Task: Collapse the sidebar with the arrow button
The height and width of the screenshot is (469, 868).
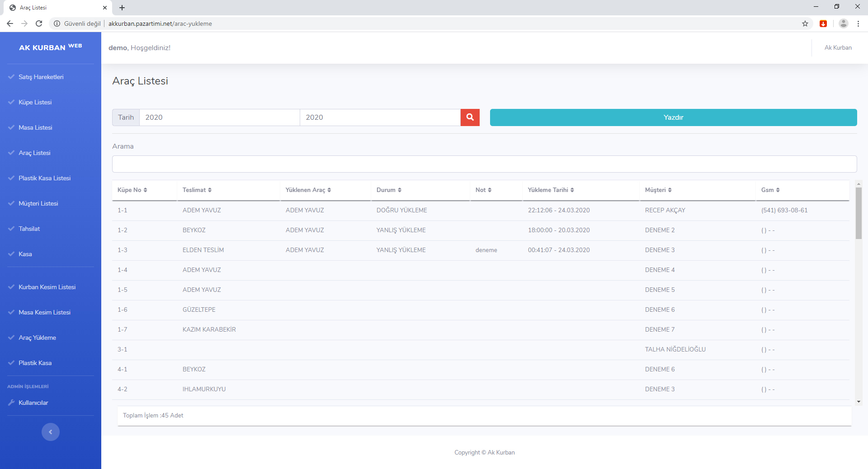Action: (x=51, y=432)
